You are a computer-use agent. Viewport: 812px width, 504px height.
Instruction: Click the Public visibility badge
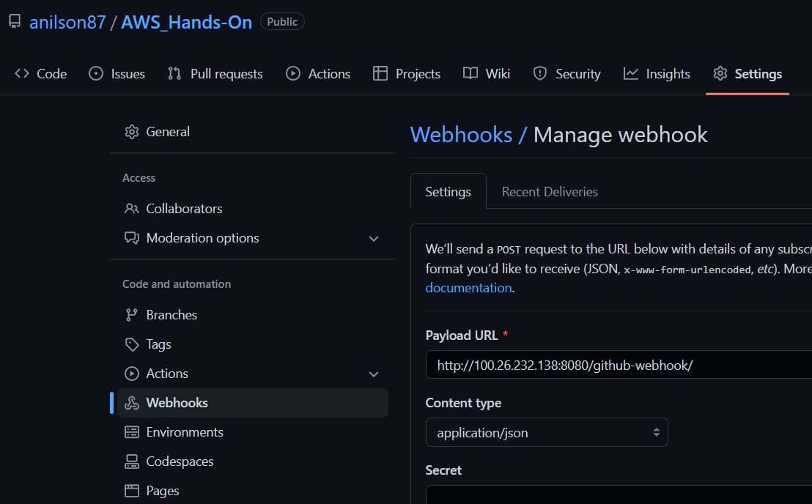[282, 22]
